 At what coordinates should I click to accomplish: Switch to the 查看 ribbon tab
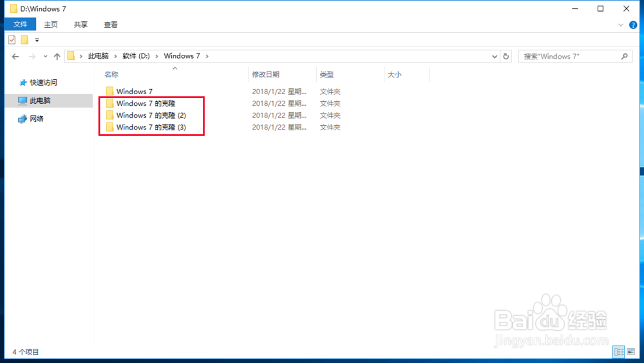111,25
